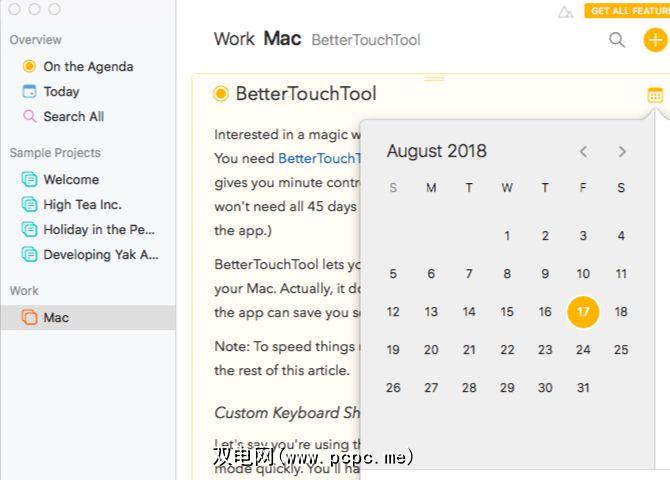Select the Mac project under Work

(88, 318)
